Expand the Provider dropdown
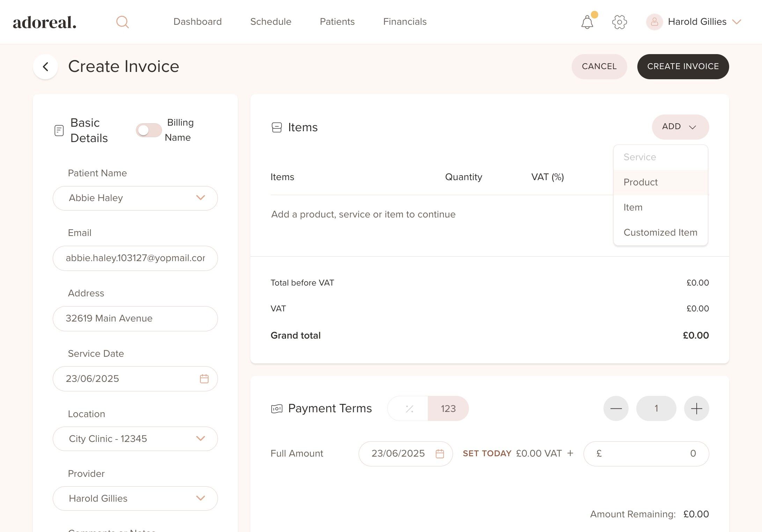Image resolution: width=762 pixels, height=532 pixels. 200,498
